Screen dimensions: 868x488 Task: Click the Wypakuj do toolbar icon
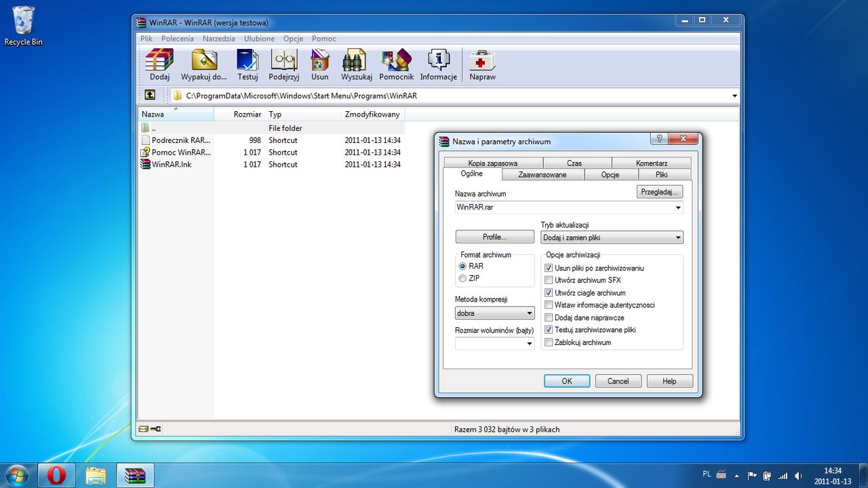203,61
